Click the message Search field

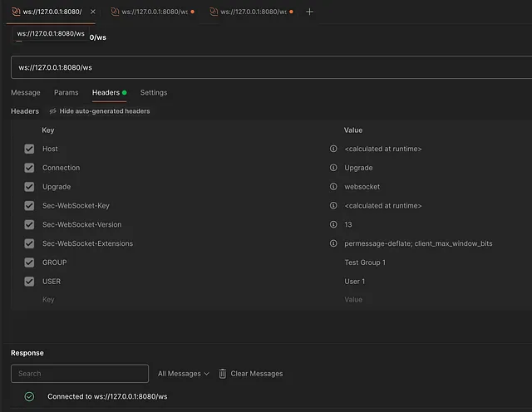click(x=80, y=374)
